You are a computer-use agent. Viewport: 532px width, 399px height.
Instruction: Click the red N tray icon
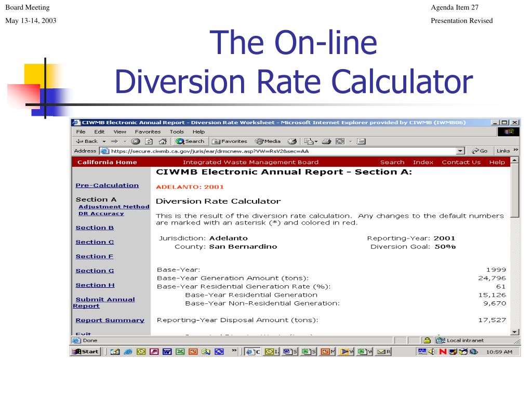tap(443, 352)
